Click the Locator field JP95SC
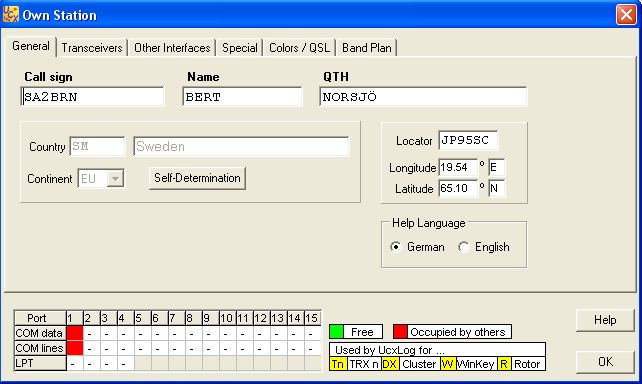Screen dimensions: 642x384 [x=468, y=140]
